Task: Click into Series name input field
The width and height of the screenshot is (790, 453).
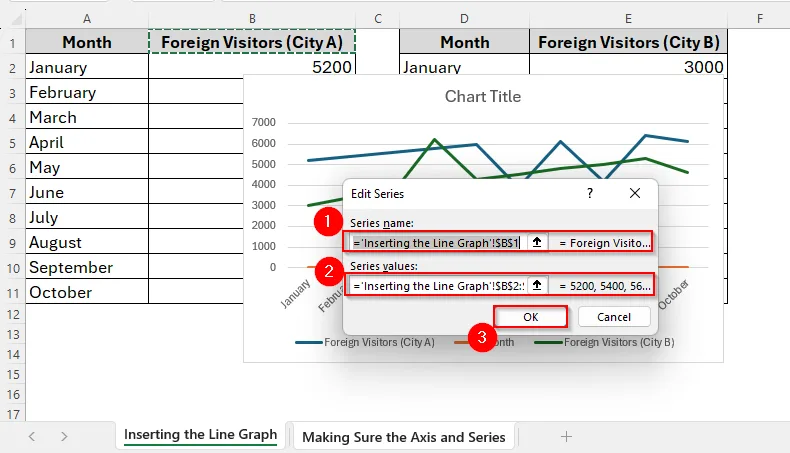Action: (438, 242)
